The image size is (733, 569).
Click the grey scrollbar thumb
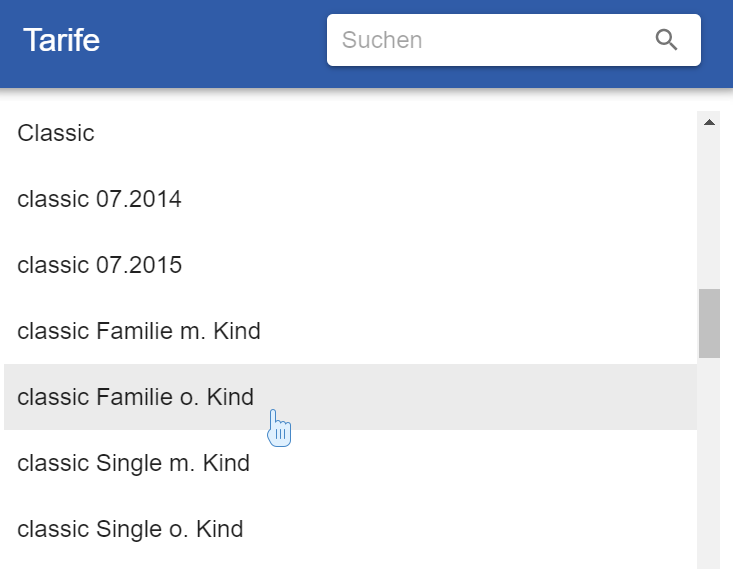click(x=709, y=323)
